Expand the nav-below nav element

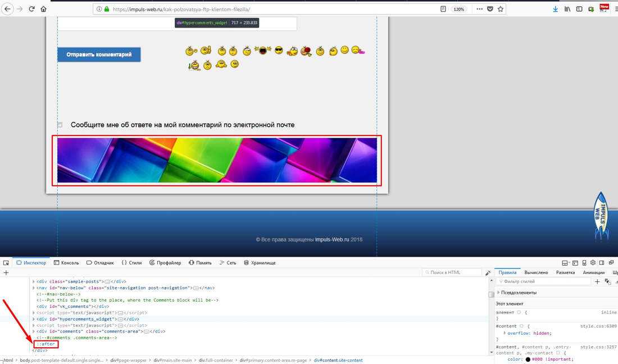click(x=34, y=288)
